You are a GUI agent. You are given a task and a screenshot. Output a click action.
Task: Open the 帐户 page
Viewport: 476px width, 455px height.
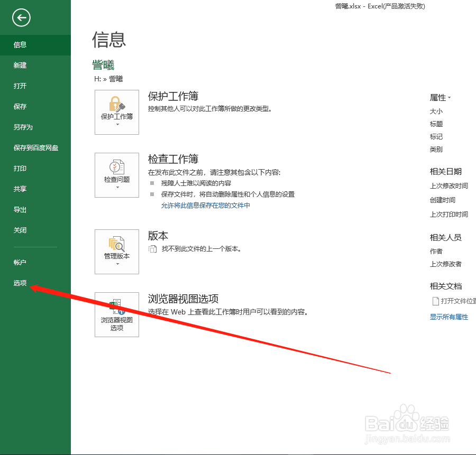pyautogui.click(x=35, y=263)
